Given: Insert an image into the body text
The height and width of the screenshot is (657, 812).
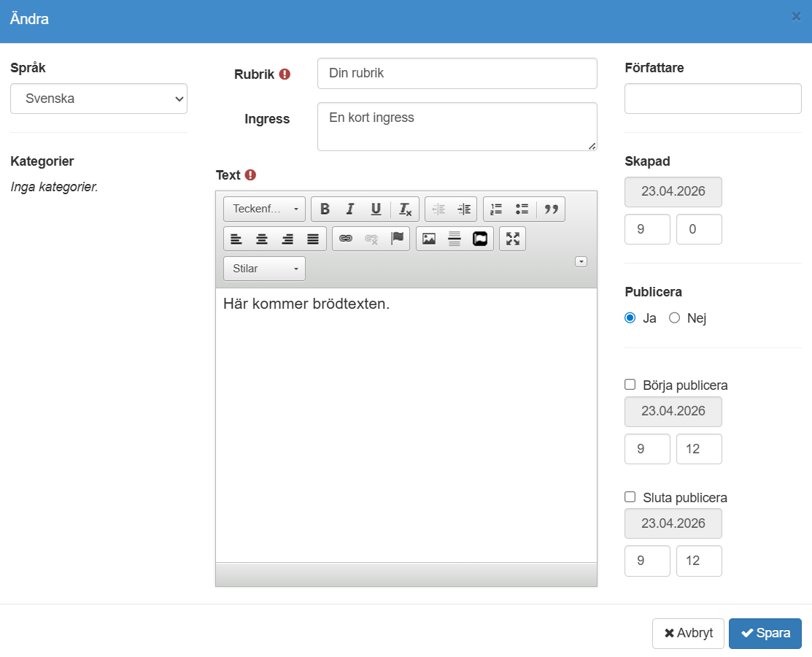Looking at the screenshot, I should click(x=429, y=239).
